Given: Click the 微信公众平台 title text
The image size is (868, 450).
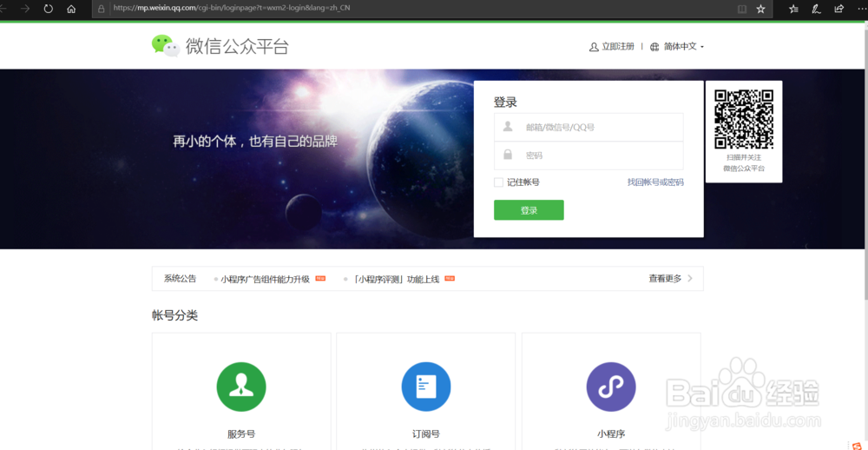Looking at the screenshot, I should click(x=237, y=47).
